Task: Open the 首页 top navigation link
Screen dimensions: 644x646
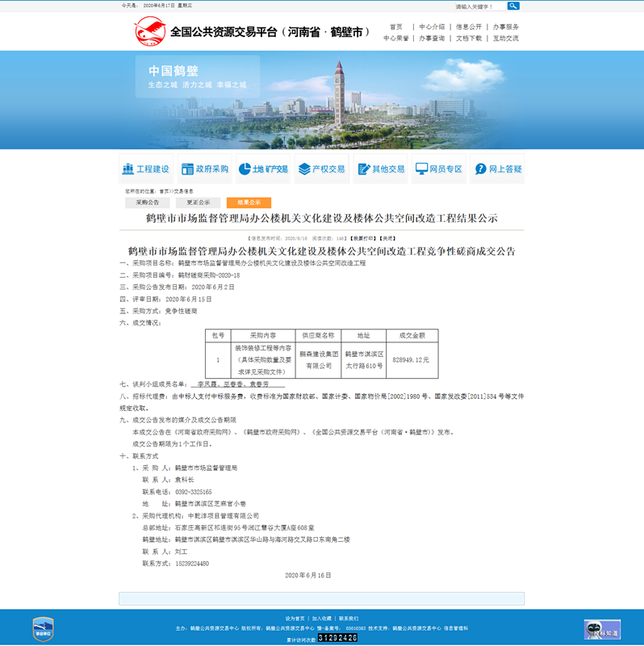Action: click(x=395, y=27)
